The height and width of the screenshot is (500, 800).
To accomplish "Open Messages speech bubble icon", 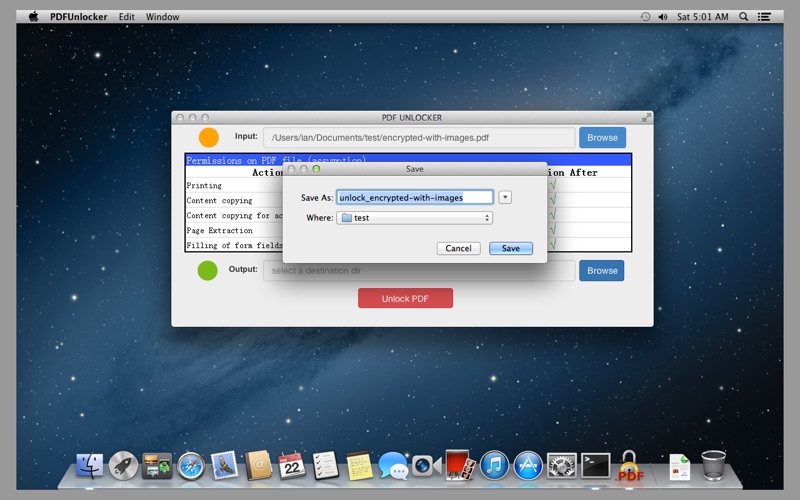I will click(393, 466).
